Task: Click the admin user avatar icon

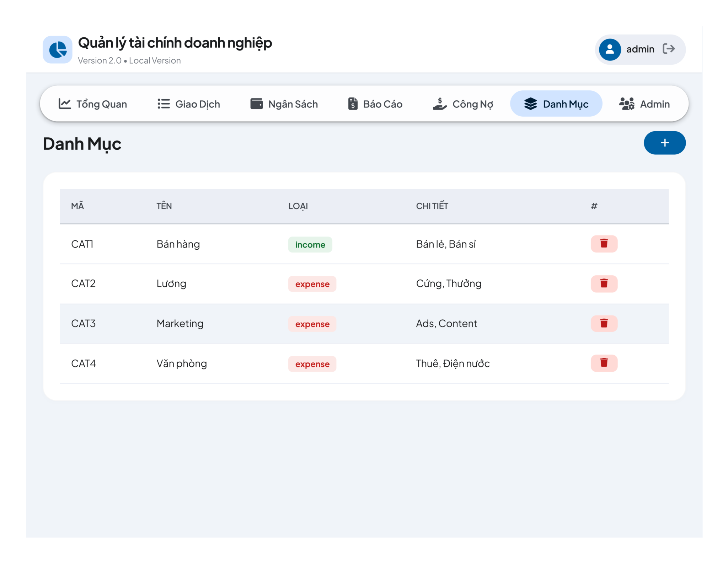Action: tap(610, 49)
